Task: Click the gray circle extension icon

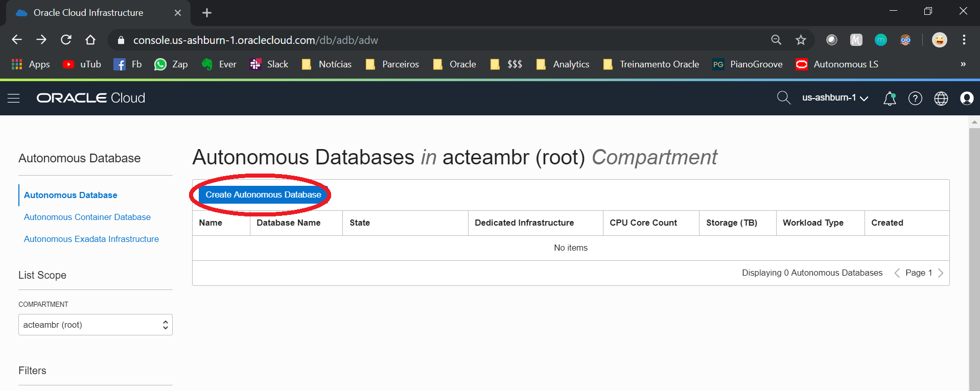Action: tap(832, 40)
